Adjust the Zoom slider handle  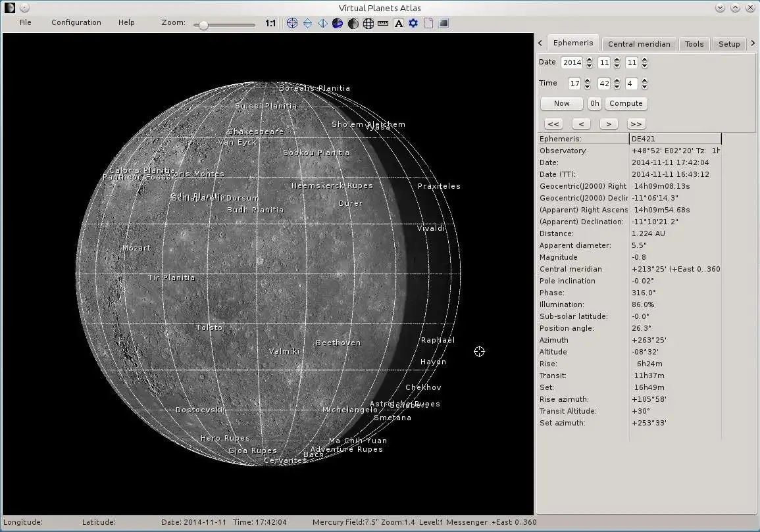click(203, 25)
